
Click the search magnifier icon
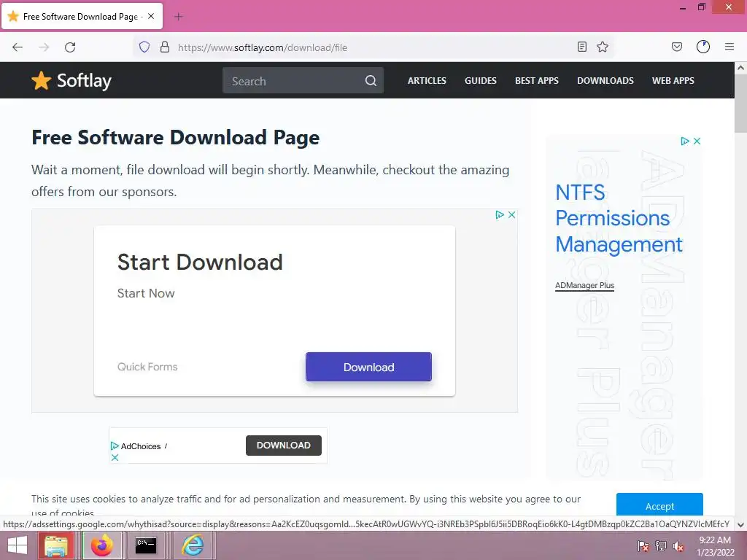coord(371,80)
